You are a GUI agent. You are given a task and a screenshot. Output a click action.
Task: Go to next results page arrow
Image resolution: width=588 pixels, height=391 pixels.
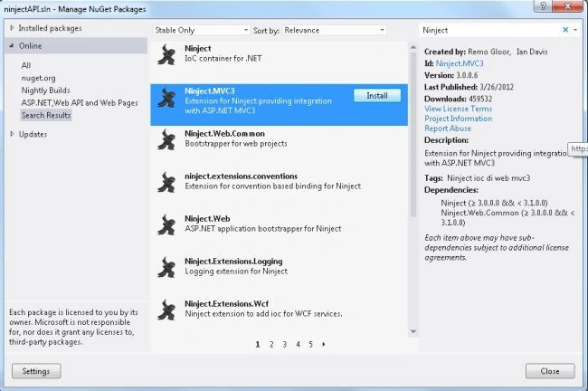point(324,344)
